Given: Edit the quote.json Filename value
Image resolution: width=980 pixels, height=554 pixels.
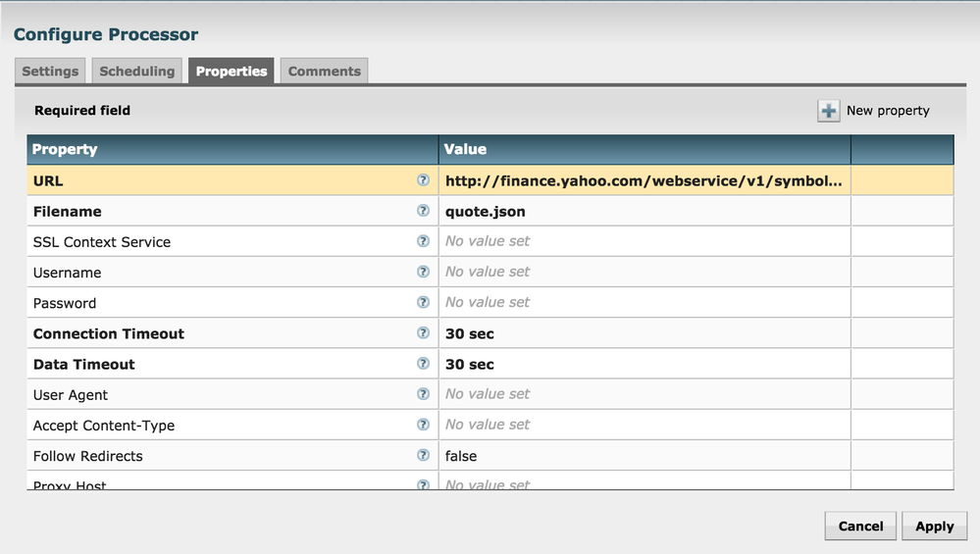Looking at the screenshot, I should [644, 211].
